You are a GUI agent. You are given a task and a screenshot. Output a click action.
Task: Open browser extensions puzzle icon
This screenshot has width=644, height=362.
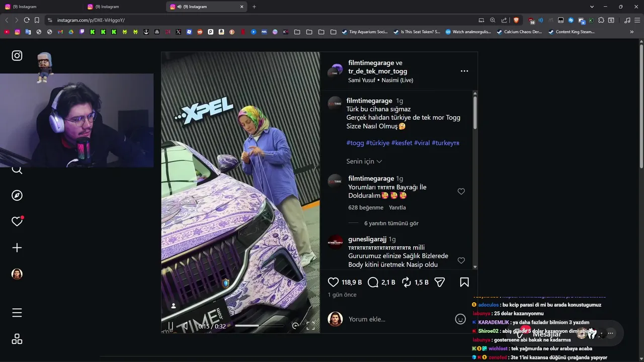[x=601, y=20]
